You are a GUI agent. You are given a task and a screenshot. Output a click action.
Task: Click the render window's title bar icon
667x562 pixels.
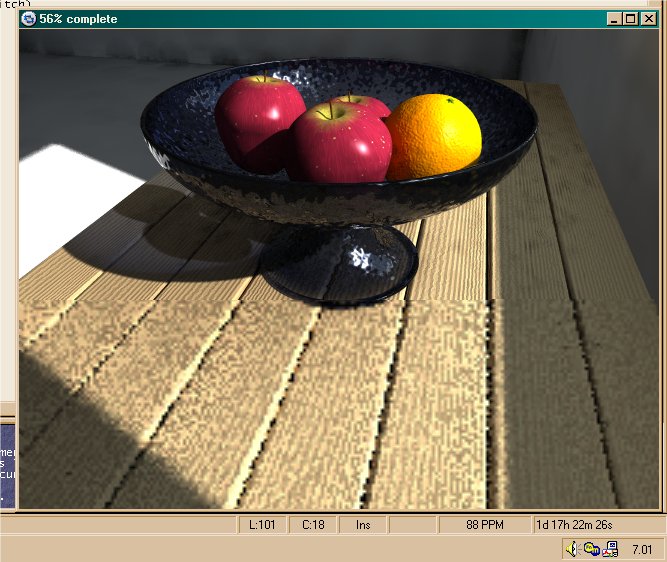pyautogui.click(x=28, y=19)
